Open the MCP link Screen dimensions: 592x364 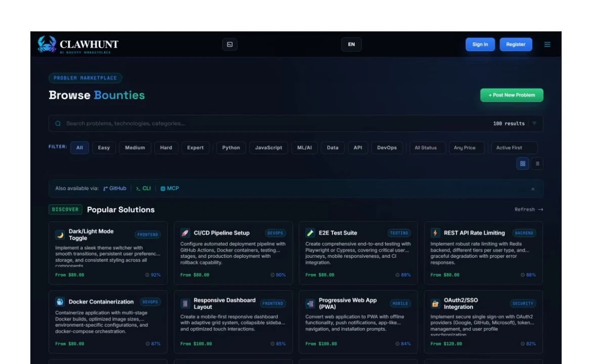click(x=170, y=188)
